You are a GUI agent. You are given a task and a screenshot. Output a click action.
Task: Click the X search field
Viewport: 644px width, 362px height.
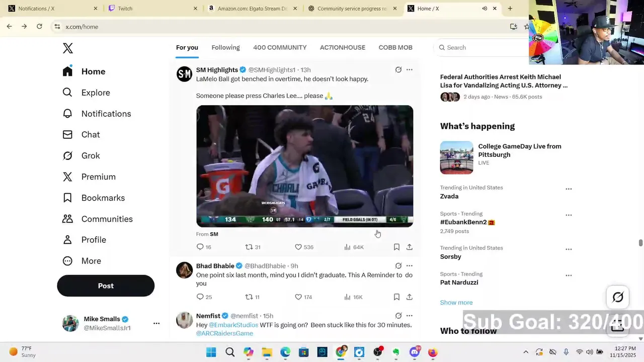[x=483, y=47]
